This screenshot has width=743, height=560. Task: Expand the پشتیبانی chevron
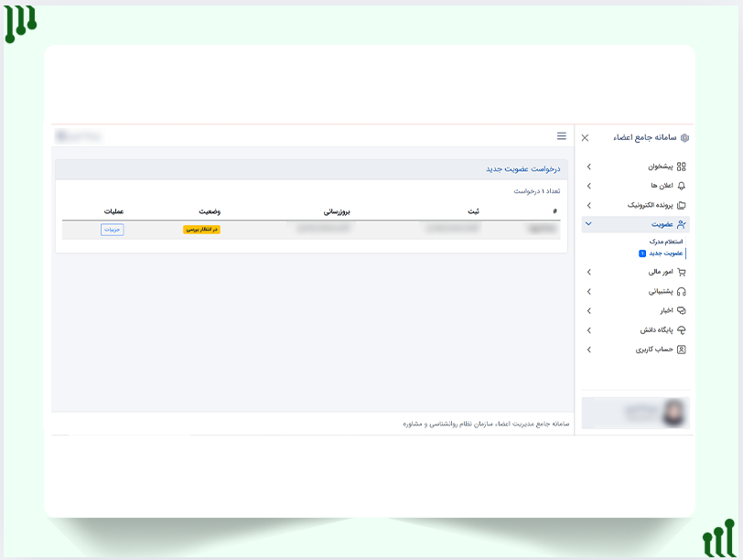pyautogui.click(x=589, y=291)
